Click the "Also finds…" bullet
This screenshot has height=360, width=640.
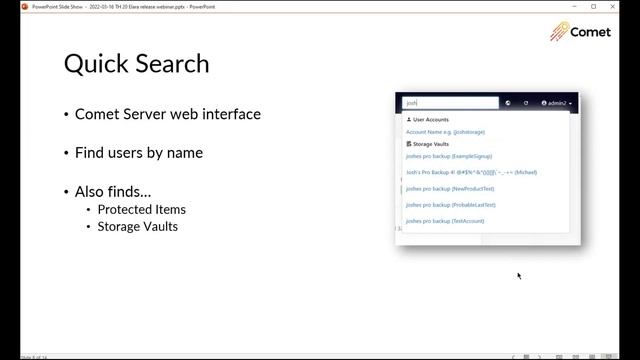click(x=113, y=191)
